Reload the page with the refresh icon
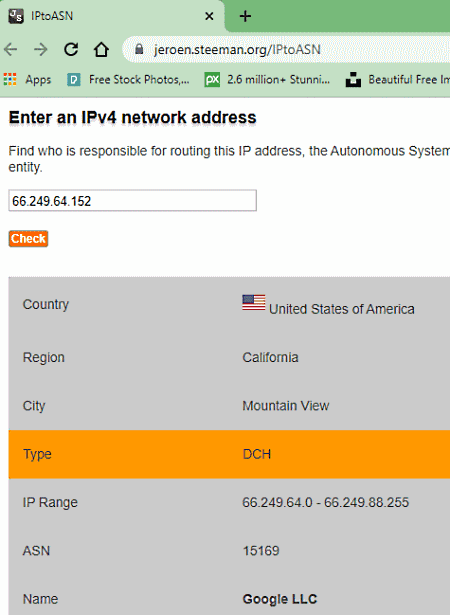The height and width of the screenshot is (615, 450). 71,49
